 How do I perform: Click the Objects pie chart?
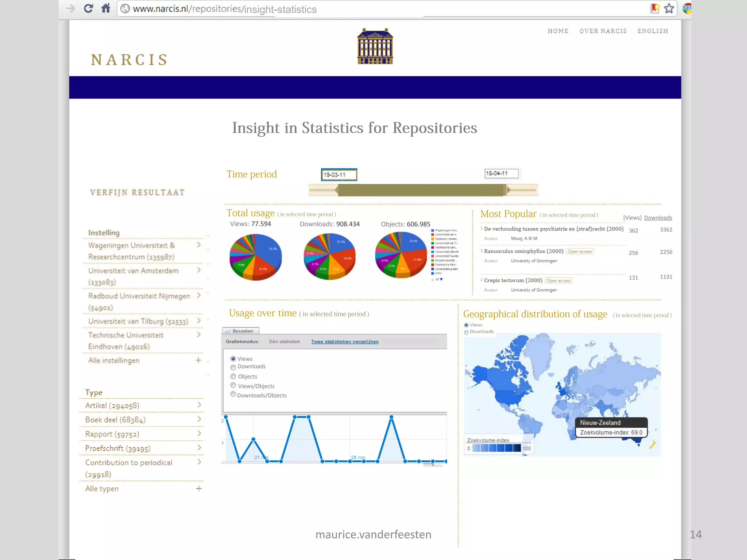(401, 255)
